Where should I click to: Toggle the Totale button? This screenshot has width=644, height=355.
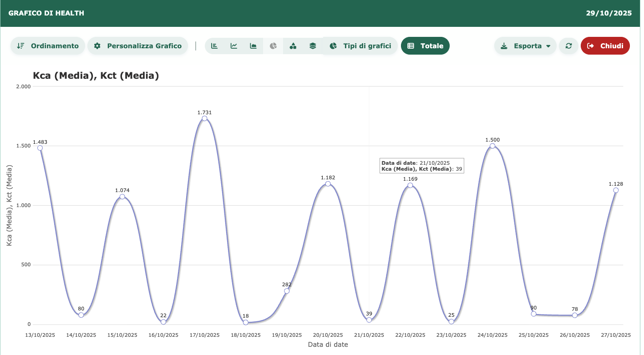pos(425,46)
